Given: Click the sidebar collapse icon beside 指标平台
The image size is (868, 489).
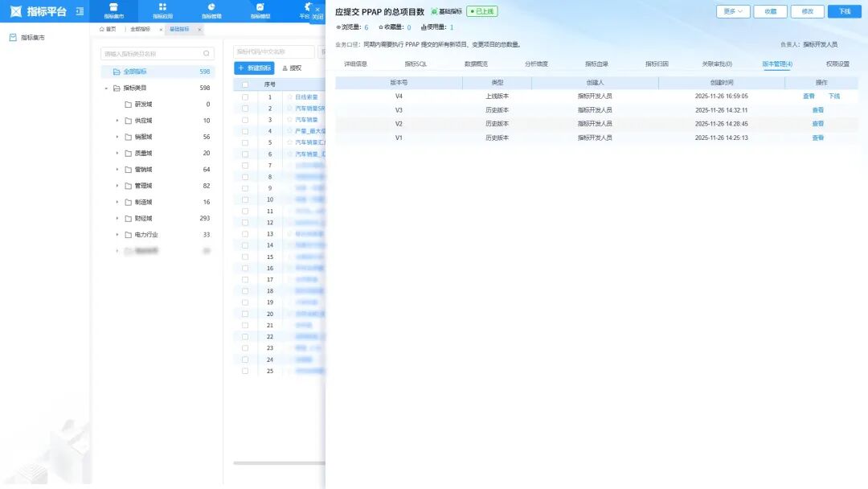Looking at the screenshot, I should point(79,11).
